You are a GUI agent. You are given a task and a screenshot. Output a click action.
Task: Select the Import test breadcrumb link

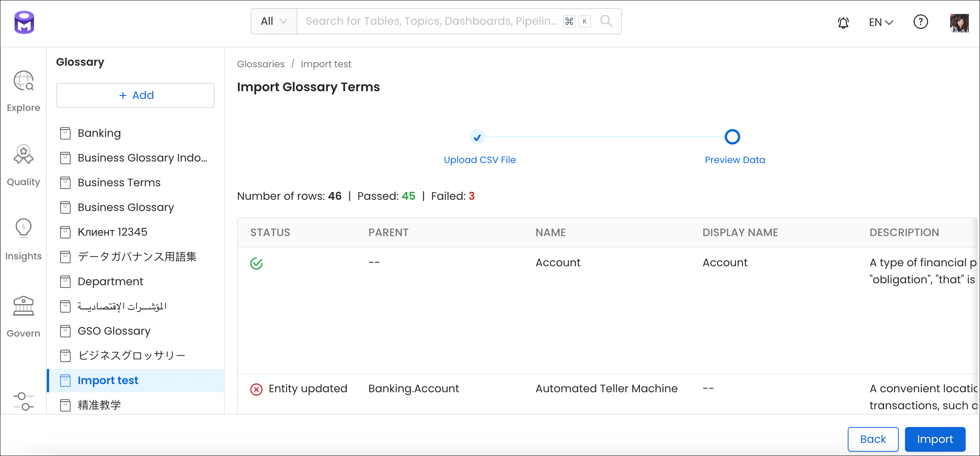pos(326,64)
